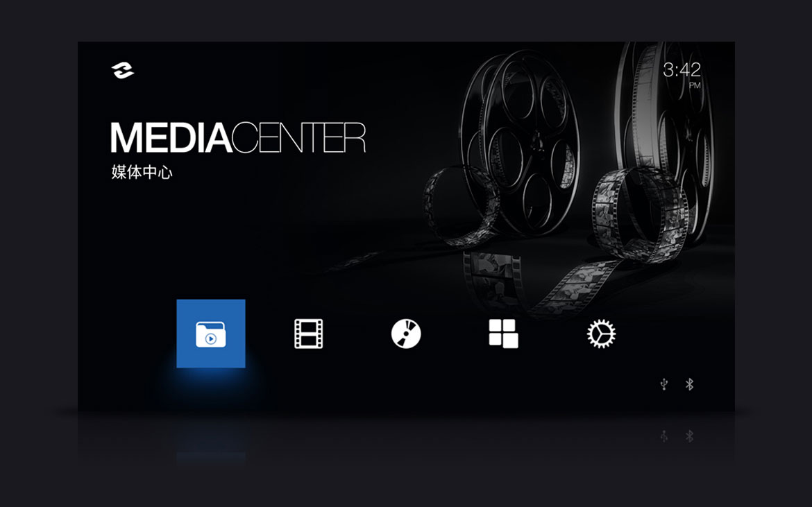Click the Bluetooth status icon
812x507 pixels.
click(689, 384)
